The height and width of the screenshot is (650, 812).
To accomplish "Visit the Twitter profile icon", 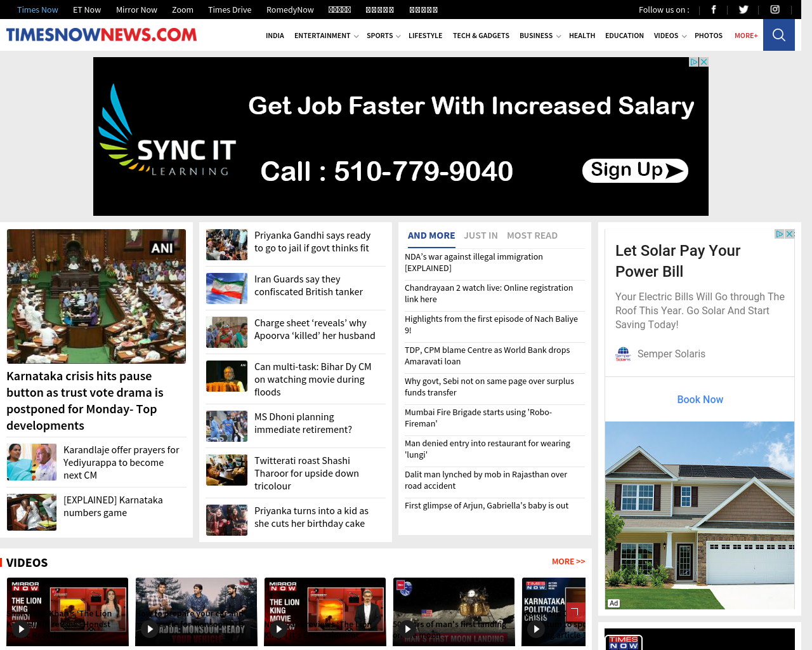I will click(743, 10).
